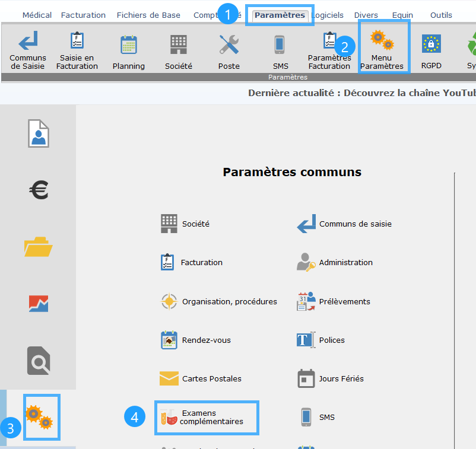Open Jours Fériés settings

(330, 378)
